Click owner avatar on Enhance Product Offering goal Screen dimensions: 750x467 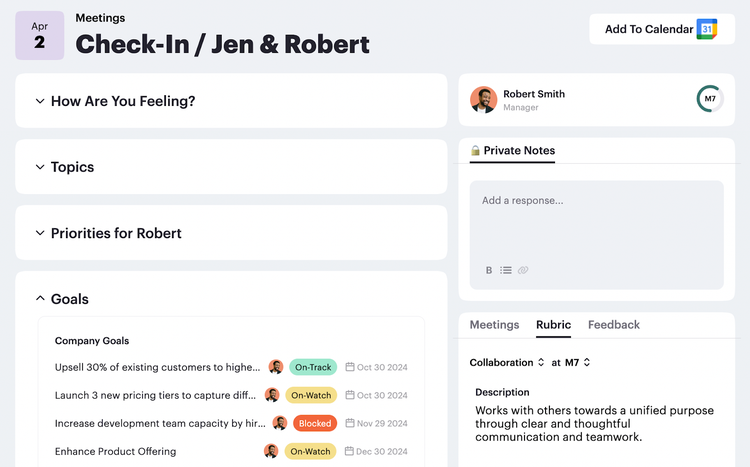[x=271, y=451]
